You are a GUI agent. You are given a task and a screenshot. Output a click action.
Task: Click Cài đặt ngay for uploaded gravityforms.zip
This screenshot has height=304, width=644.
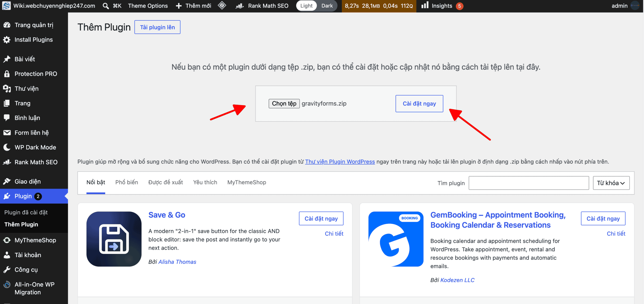419,104
